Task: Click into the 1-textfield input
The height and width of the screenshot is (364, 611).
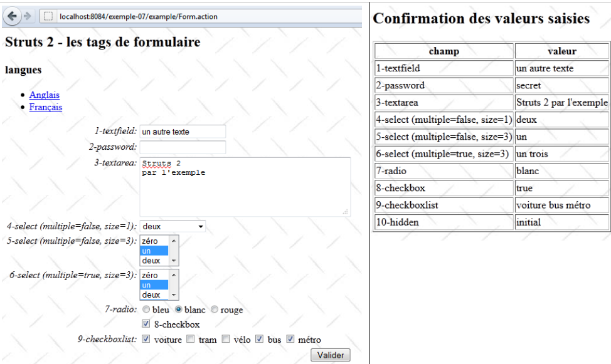Action: [182, 132]
